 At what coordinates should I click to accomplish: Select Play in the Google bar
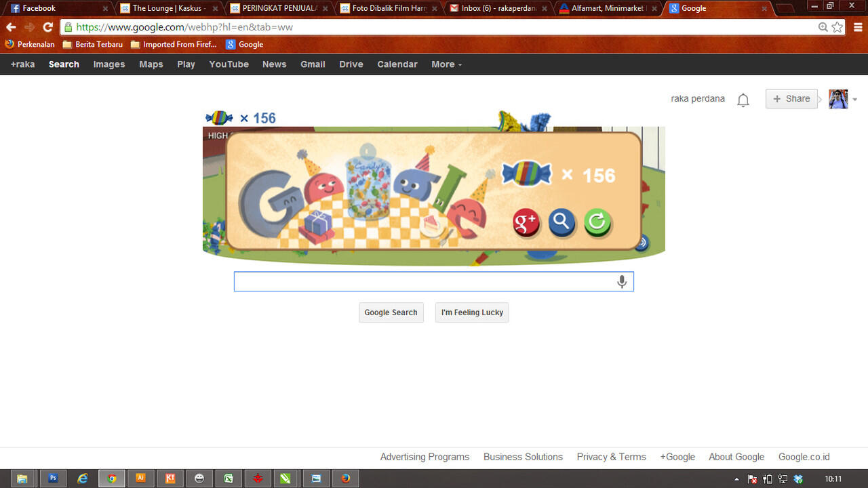tap(186, 64)
